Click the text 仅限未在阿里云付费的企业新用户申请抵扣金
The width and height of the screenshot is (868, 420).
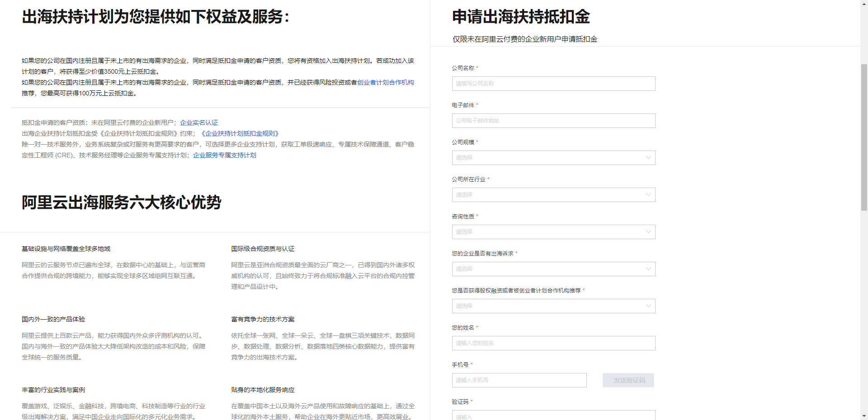click(x=525, y=39)
